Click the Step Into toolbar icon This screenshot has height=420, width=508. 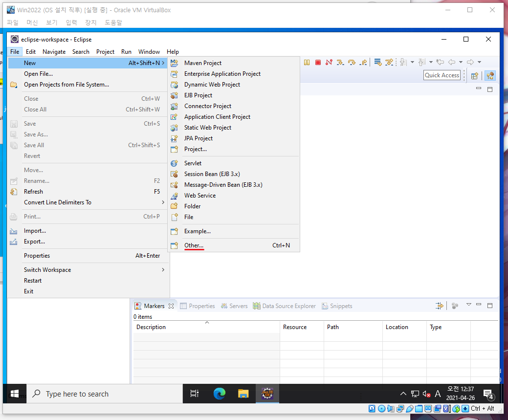pos(340,62)
